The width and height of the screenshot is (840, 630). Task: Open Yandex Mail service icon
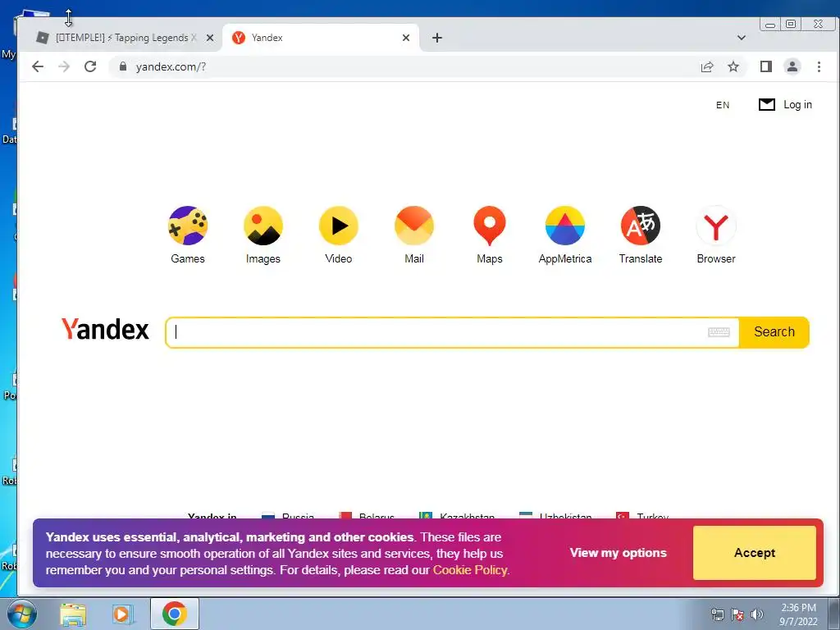pos(414,226)
